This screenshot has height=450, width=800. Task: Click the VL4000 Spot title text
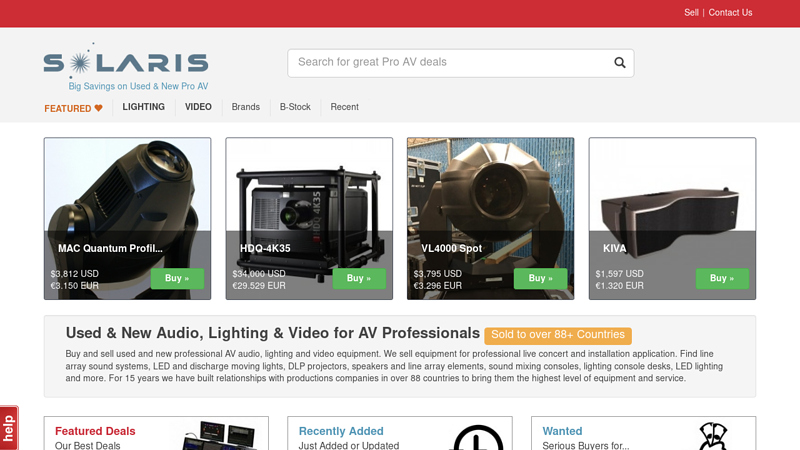[452, 248]
